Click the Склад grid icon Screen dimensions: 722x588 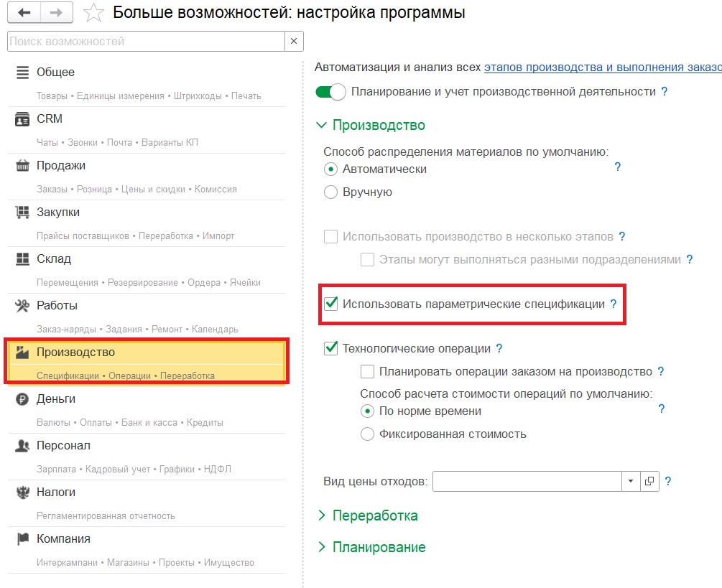(x=22, y=259)
